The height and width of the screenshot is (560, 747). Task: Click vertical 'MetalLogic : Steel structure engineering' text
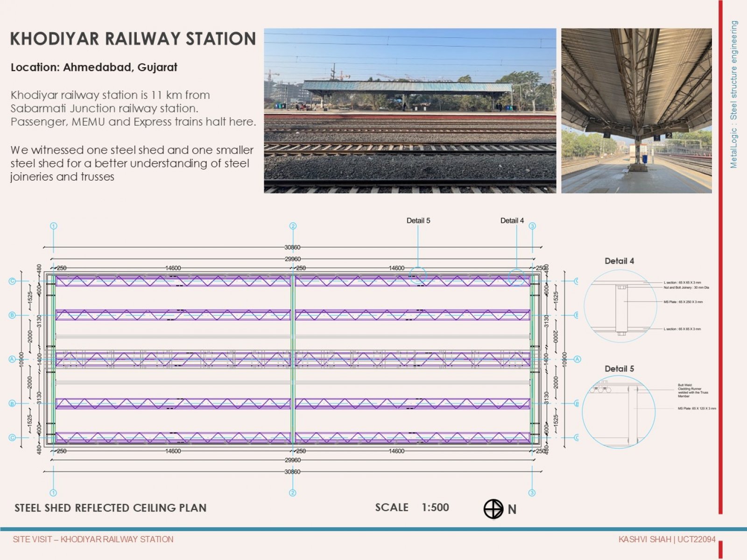[x=734, y=94]
